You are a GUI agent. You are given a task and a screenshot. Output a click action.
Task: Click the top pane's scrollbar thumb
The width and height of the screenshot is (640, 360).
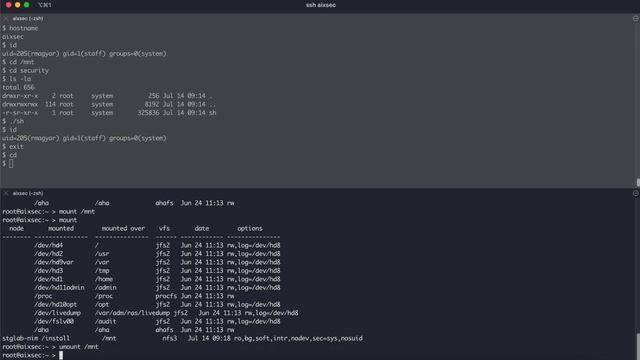pyautogui.click(x=638, y=182)
